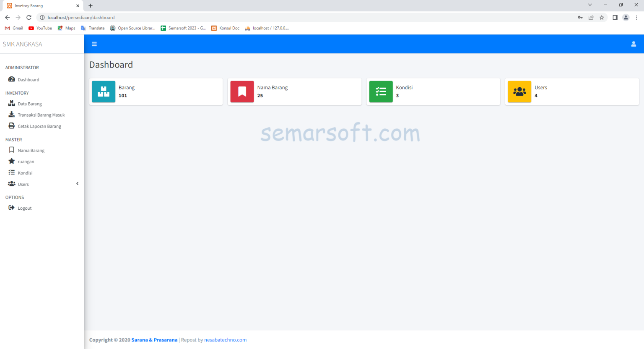644x349 pixels.
Task: Click the yellow Users card icon
Action: pos(519,91)
